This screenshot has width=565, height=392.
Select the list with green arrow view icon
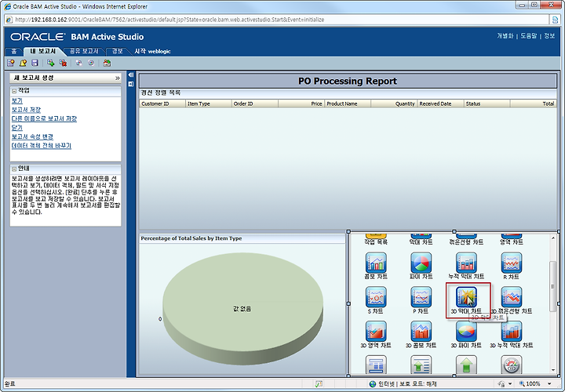[x=421, y=365]
